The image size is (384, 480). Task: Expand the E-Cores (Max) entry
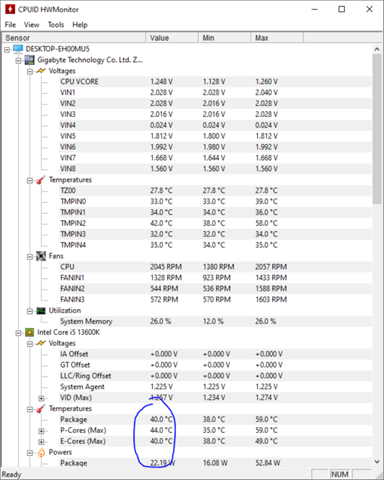click(x=41, y=442)
